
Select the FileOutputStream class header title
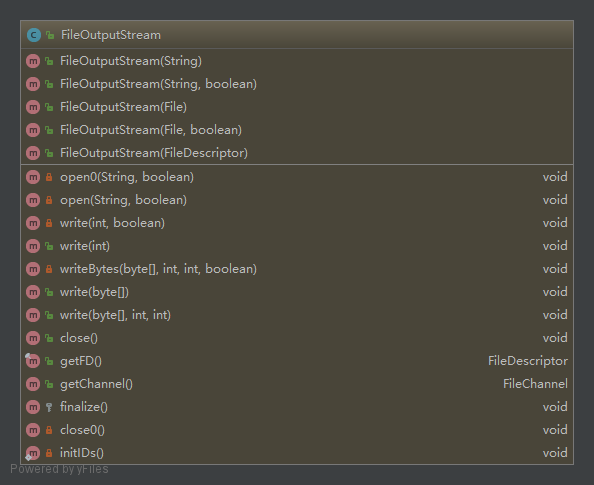coord(111,35)
